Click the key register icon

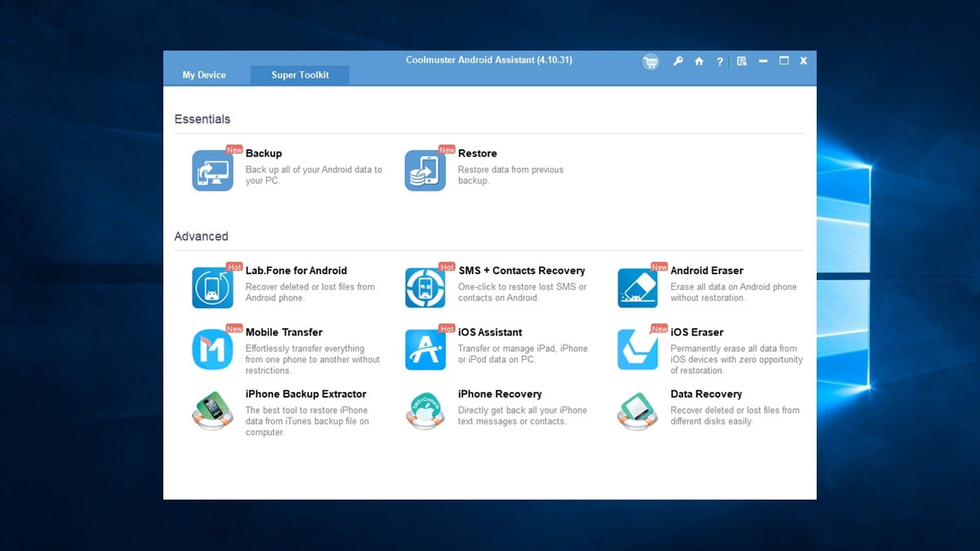click(678, 61)
